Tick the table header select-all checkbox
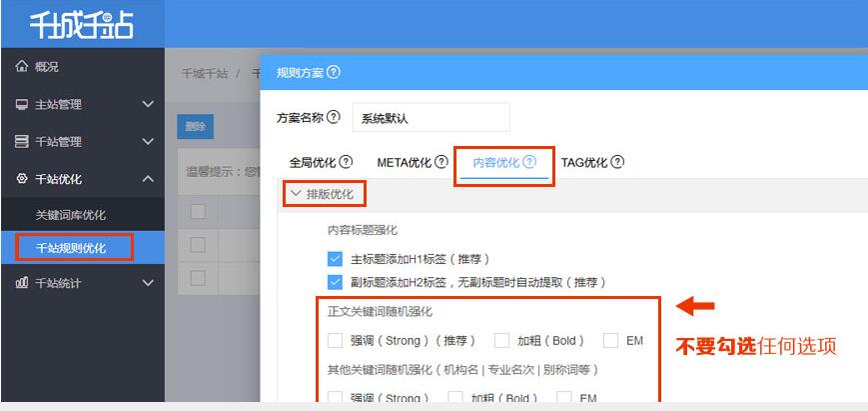 [x=198, y=211]
